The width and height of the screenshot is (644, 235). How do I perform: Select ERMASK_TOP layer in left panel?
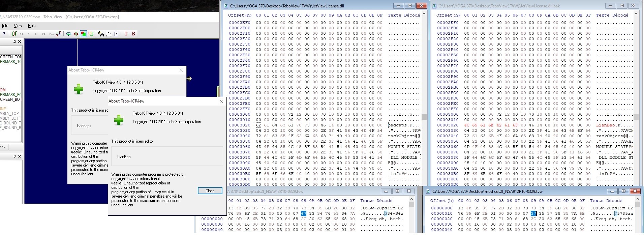(11, 62)
